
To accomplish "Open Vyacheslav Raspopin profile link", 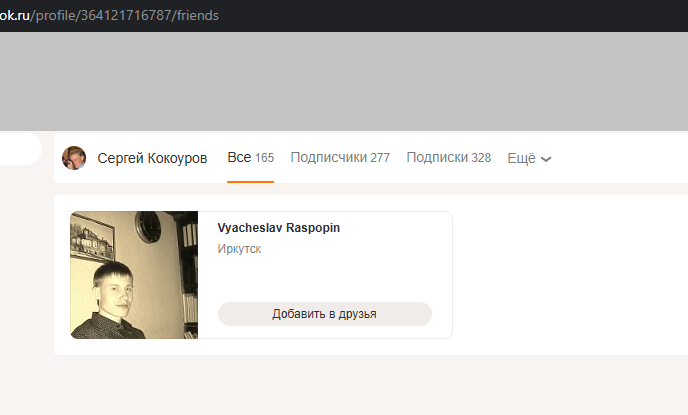I will (279, 228).
